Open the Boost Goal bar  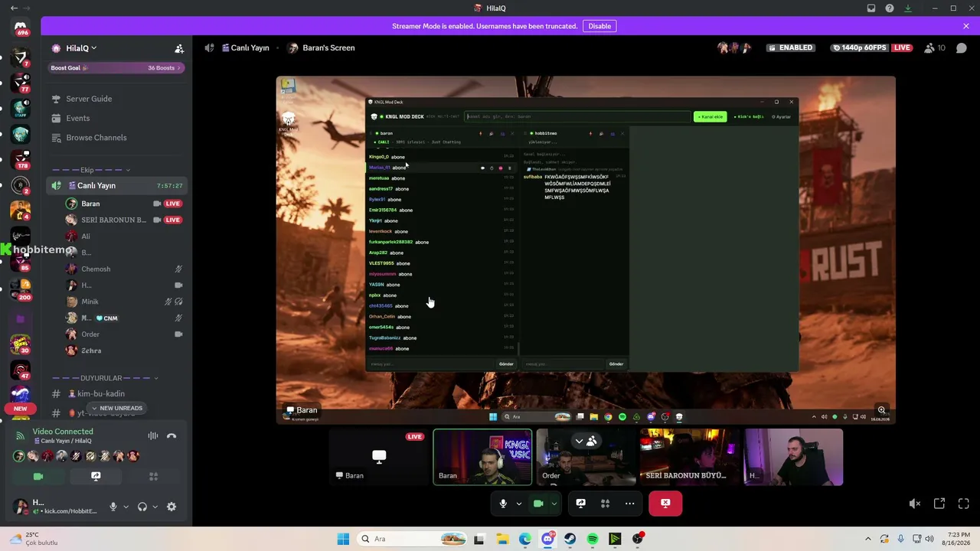(x=116, y=68)
